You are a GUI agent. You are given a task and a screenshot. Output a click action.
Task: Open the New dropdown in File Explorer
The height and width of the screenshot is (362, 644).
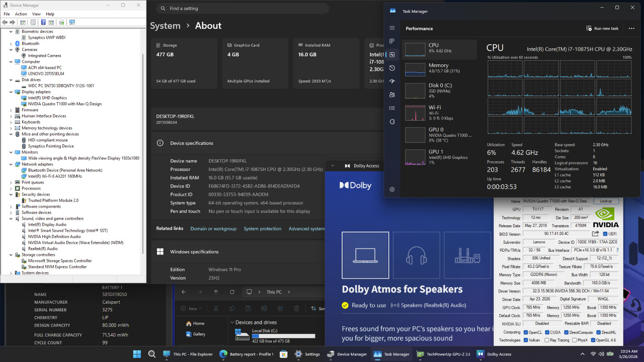point(191,309)
